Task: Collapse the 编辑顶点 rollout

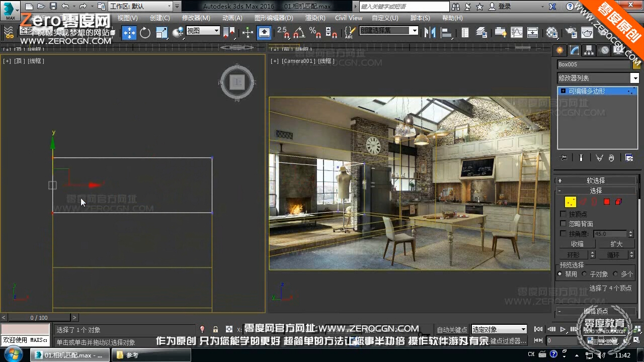Action: coord(596,311)
